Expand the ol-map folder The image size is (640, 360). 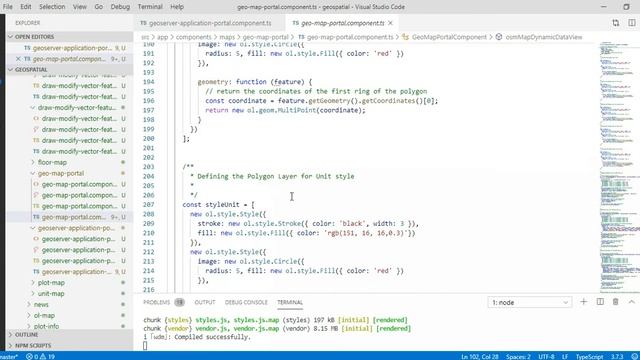[44, 316]
